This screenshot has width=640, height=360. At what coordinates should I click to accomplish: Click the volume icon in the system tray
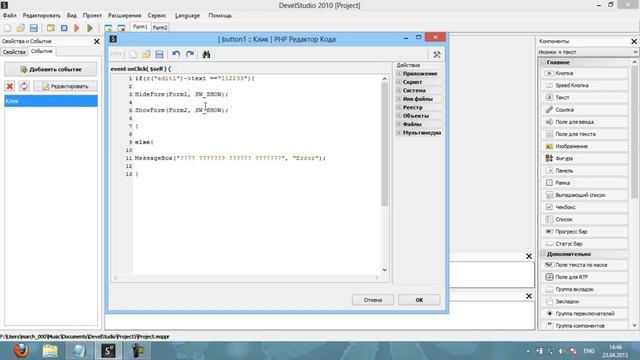click(561, 351)
